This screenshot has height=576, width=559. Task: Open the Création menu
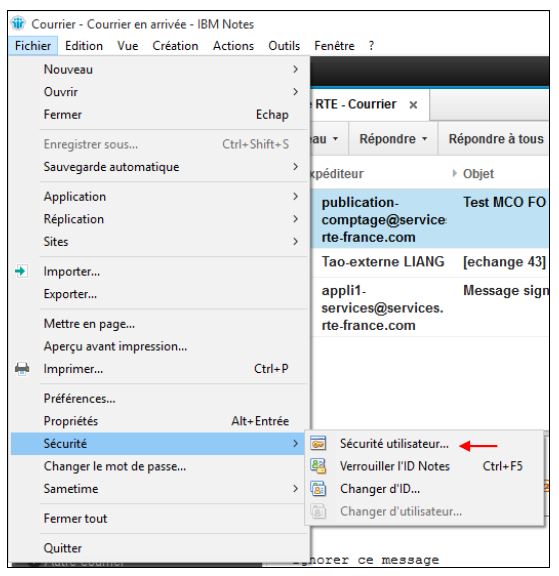click(x=175, y=46)
